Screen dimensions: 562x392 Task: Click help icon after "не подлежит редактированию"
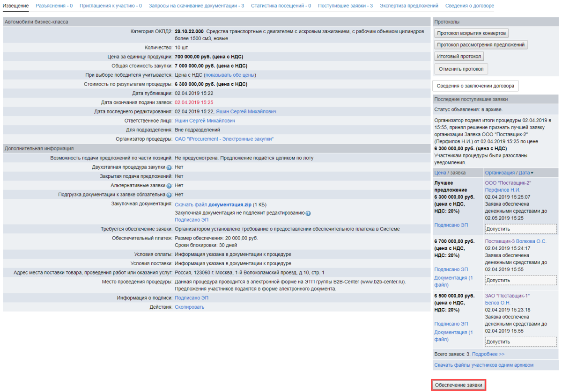(x=308, y=213)
